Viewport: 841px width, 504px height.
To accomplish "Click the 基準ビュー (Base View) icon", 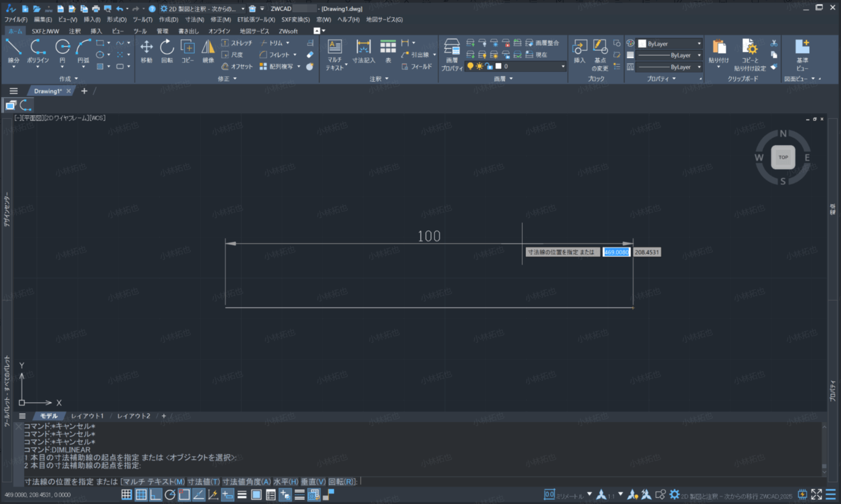I will click(x=802, y=55).
